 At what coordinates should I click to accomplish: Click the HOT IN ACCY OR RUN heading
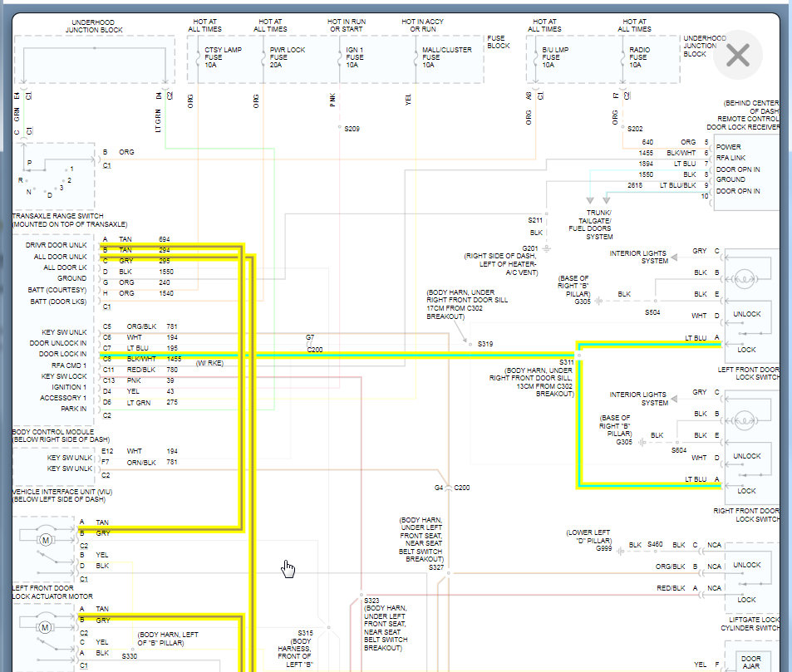(422, 25)
